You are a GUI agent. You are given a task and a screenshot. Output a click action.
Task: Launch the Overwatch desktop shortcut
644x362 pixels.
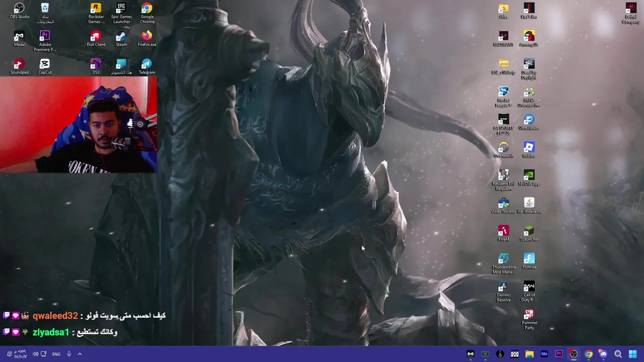[503, 150]
